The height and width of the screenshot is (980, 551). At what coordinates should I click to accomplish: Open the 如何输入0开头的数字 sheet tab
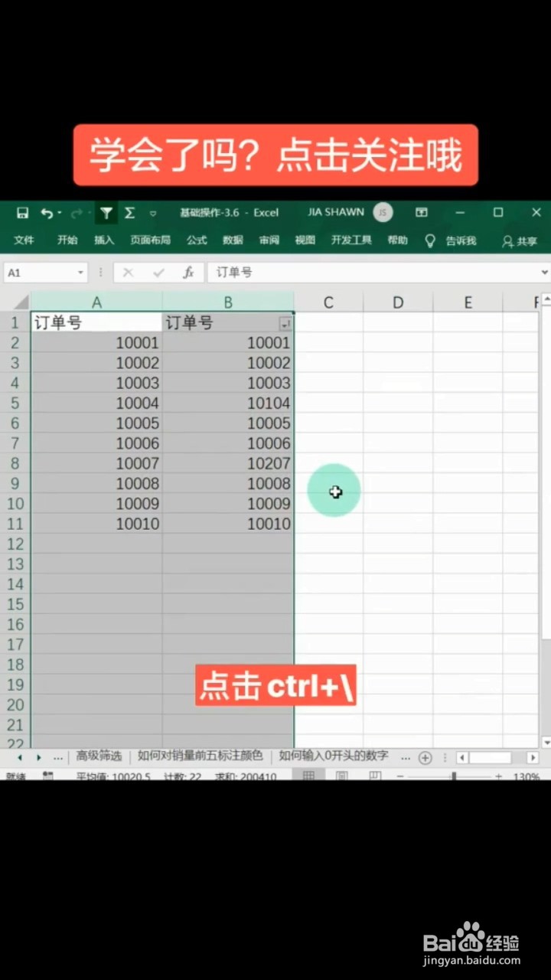point(334,756)
